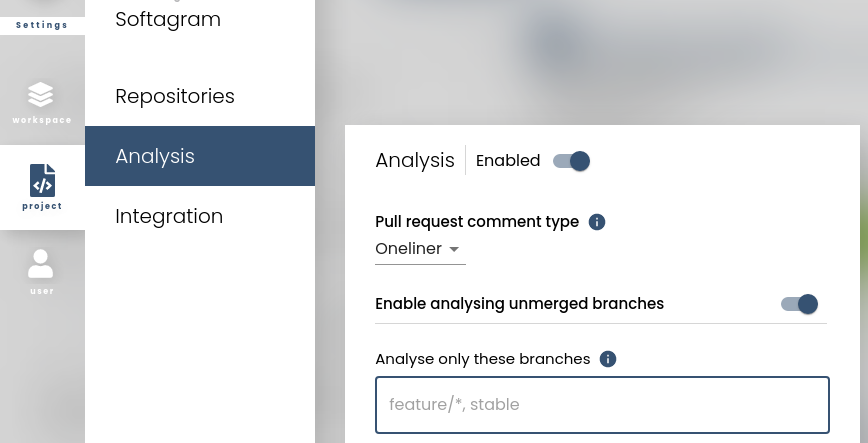Toggle the Analysis Enabled switch
Viewport: 868px width, 443px height.
point(572,161)
